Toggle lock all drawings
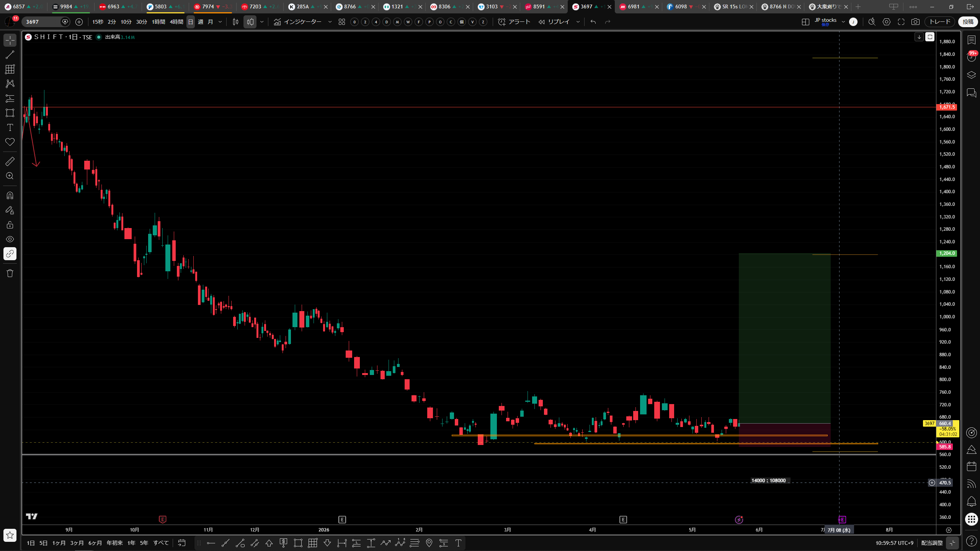The height and width of the screenshot is (551, 980). (10, 225)
